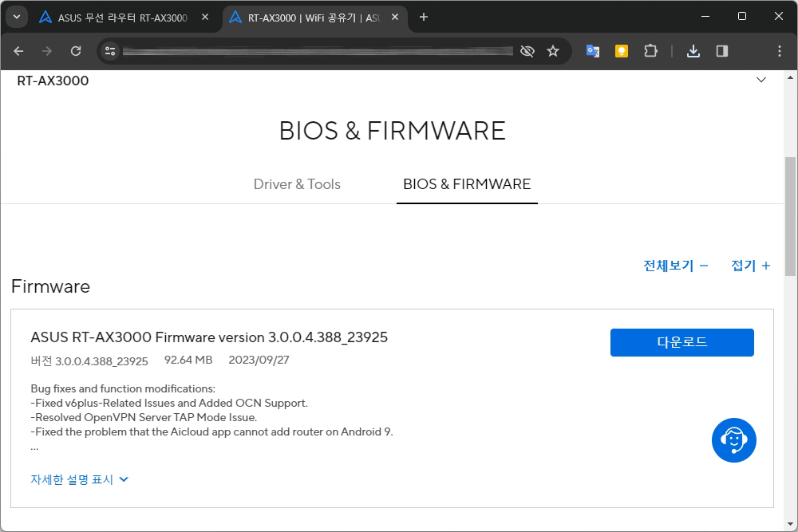The width and height of the screenshot is (798, 532).
Task: Close the ASUS 무선 라우터 RT-AX3000 tab
Action: 205,18
